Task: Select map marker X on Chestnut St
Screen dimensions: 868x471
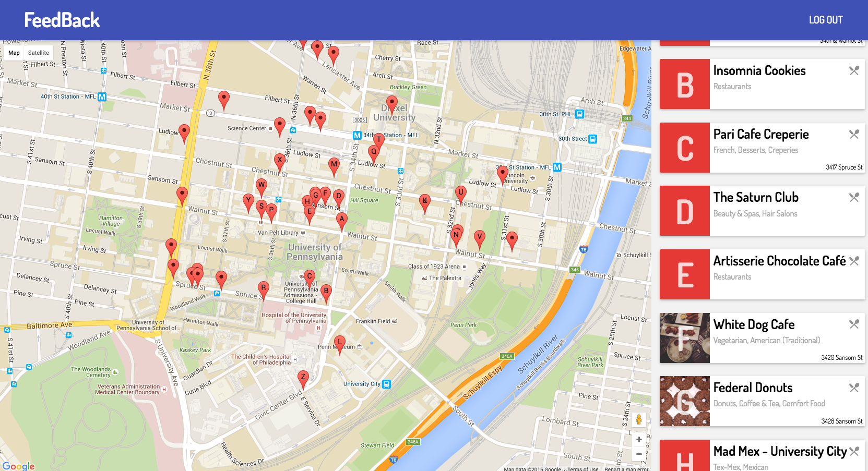Action: [280, 163]
